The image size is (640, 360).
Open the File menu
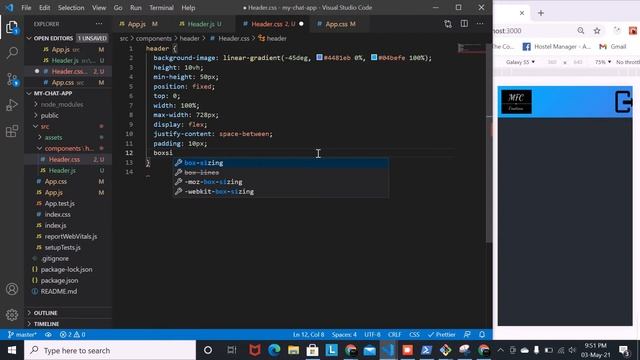pos(26,8)
